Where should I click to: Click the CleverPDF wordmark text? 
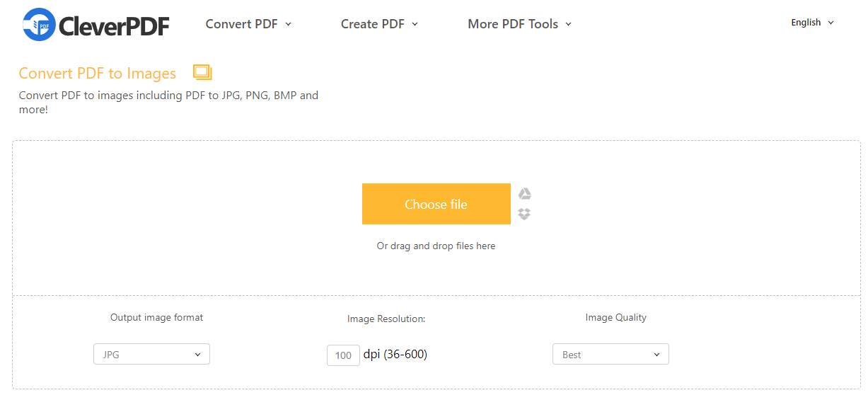click(114, 25)
